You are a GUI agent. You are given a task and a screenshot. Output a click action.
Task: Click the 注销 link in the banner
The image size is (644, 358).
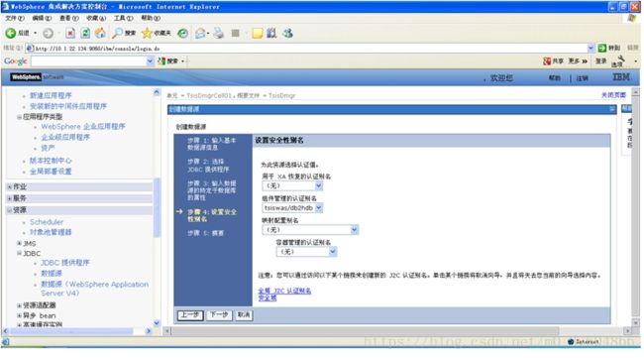click(x=582, y=78)
